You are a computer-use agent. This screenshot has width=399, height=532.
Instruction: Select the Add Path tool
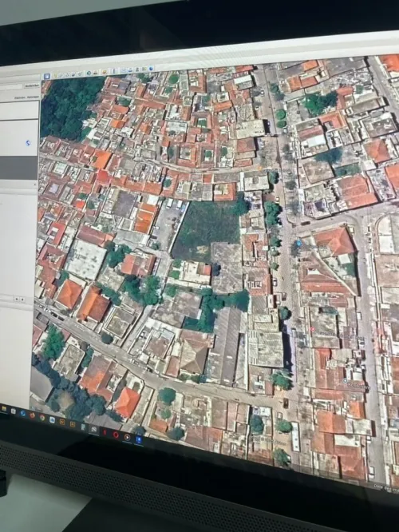coord(67,74)
